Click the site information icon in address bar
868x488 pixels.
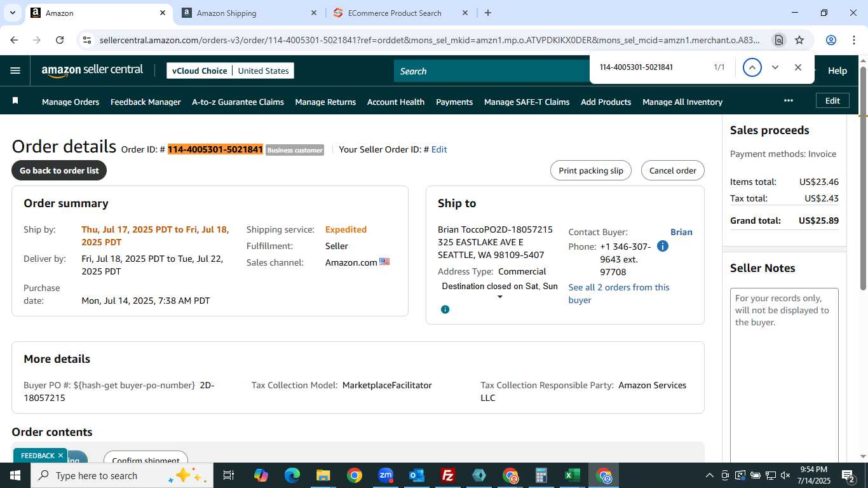88,40
